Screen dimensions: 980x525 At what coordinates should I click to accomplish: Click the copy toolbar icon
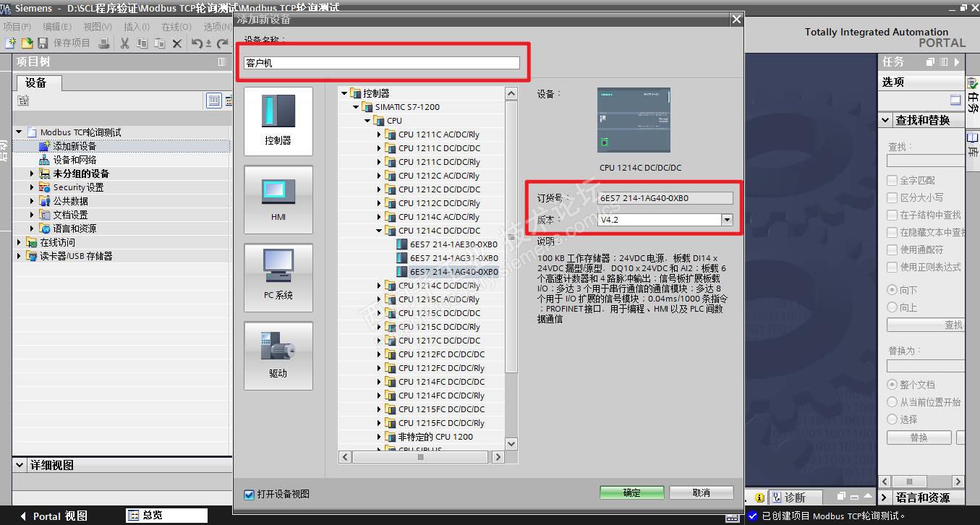click(143, 43)
